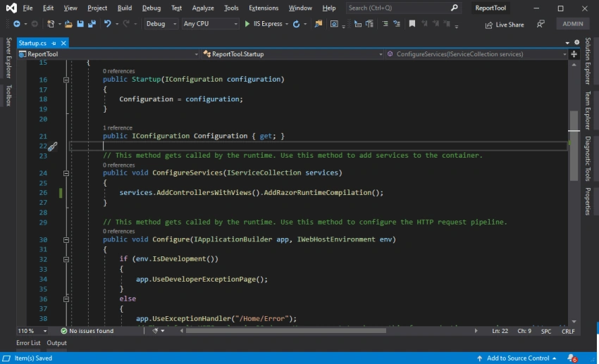Open the 110 % zoom dropdown

(32, 331)
